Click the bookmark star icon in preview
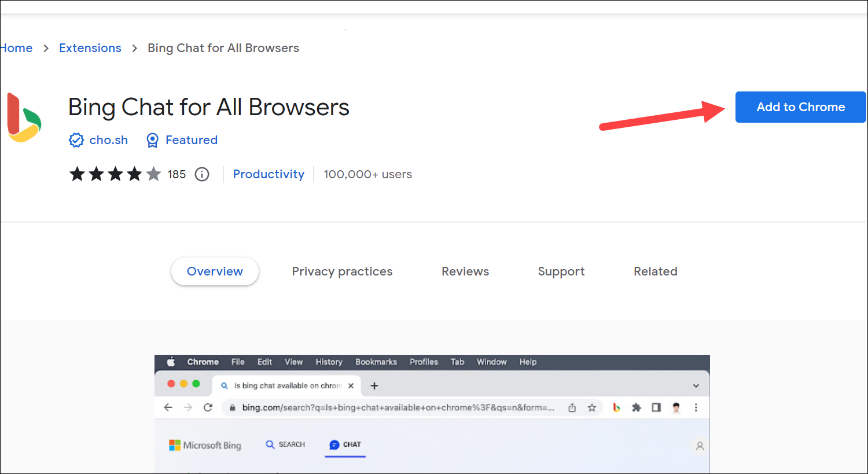The width and height of the screenshot is (868, 474). pyautogui.click(x=591, y=407)
